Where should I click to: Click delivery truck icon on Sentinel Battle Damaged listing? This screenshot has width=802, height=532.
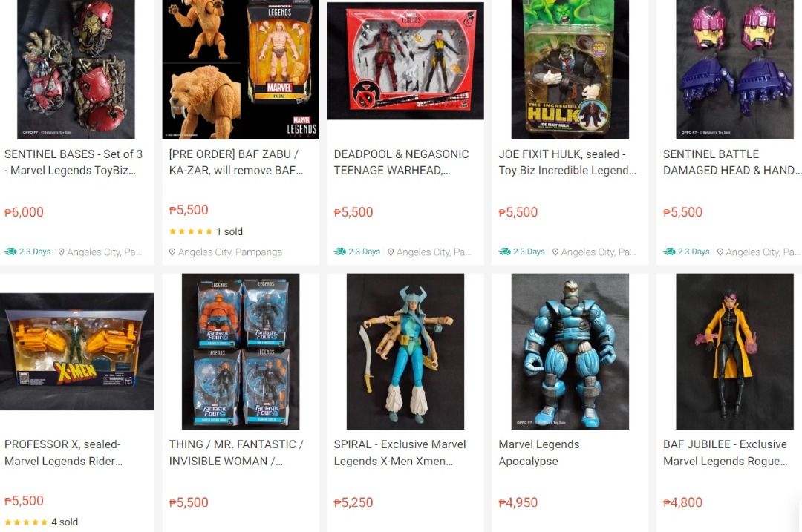pyautogui.click(x=669, y=252)
